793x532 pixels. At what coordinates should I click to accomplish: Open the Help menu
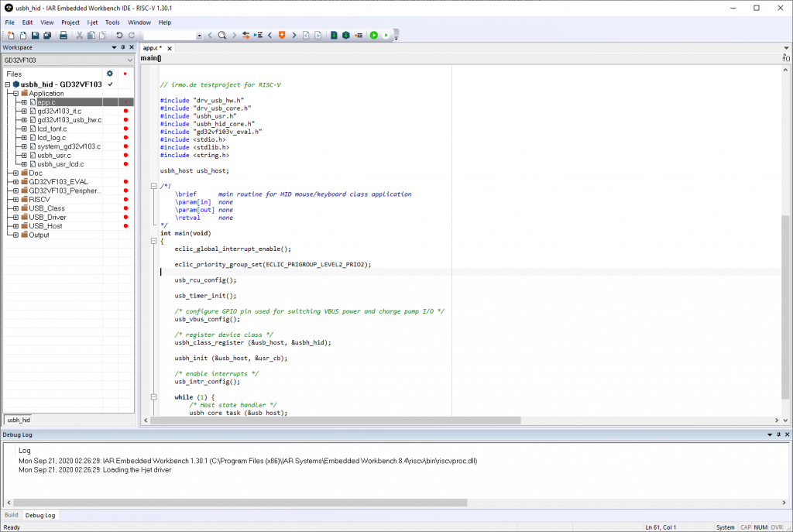point(165,22)
